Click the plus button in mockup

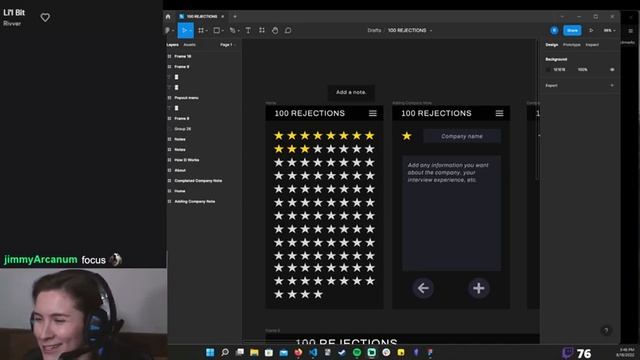[478, 288]
